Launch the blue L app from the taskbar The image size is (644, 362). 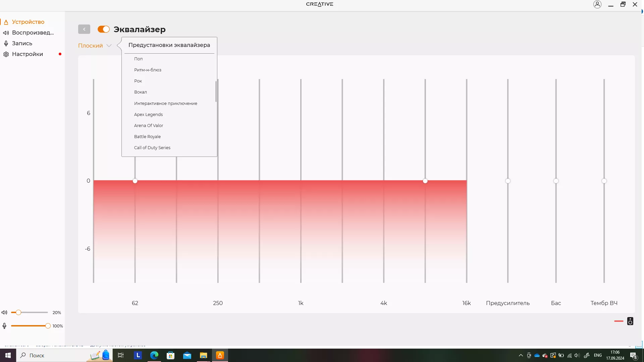[138, 355]
